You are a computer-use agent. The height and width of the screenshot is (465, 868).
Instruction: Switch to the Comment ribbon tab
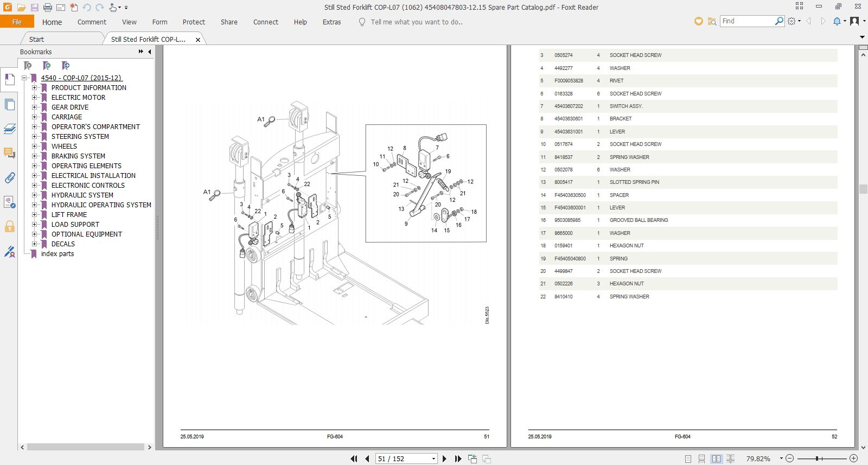[92, 22]
